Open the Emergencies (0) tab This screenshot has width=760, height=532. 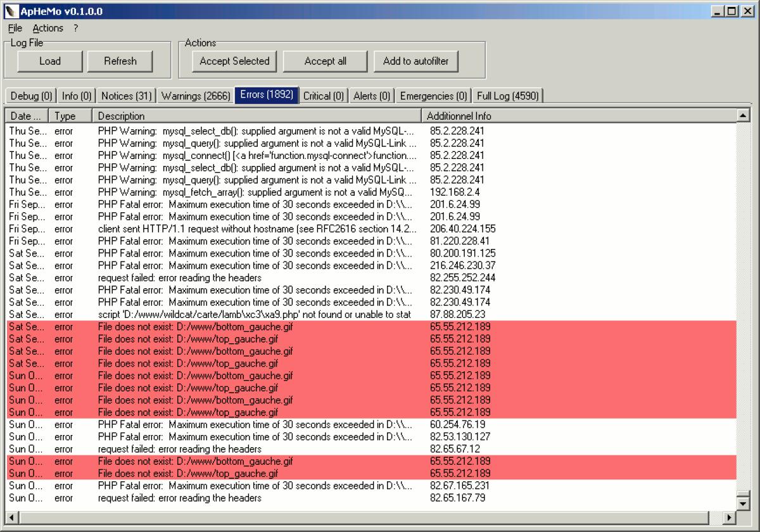pos(433,96)
